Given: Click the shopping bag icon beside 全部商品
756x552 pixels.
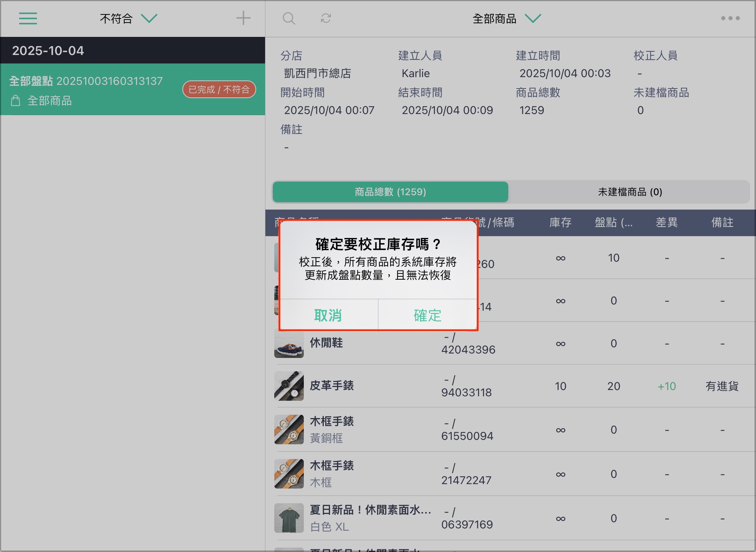Looking at the screenshot, I should click(16, 100).
